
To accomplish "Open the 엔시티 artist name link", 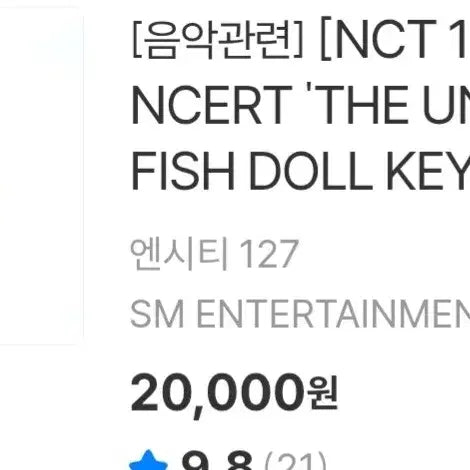I will [179, 254].
